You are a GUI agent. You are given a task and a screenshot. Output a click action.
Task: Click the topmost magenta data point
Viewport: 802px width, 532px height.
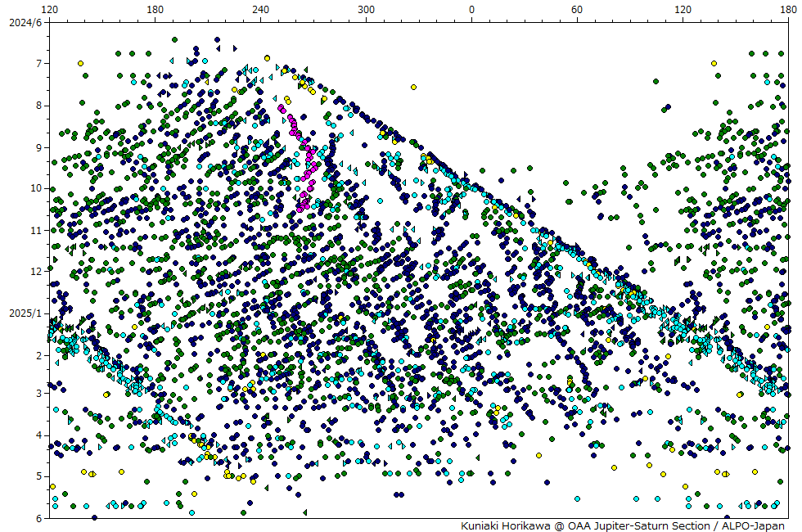(x=281, y=107)
